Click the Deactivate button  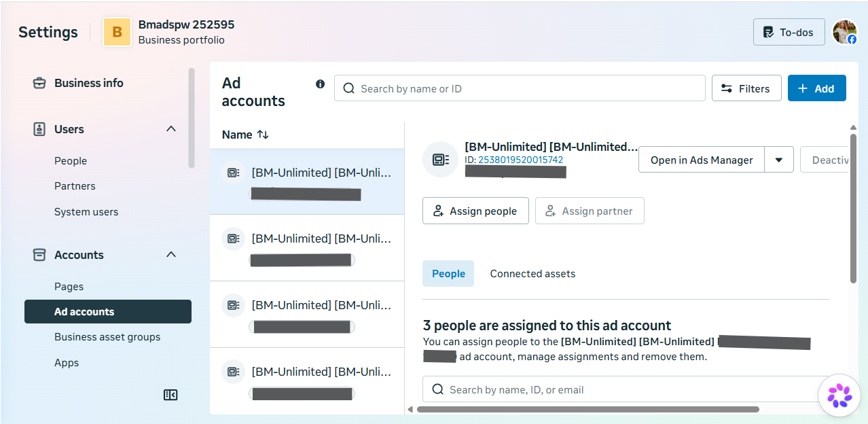[825, 160]
